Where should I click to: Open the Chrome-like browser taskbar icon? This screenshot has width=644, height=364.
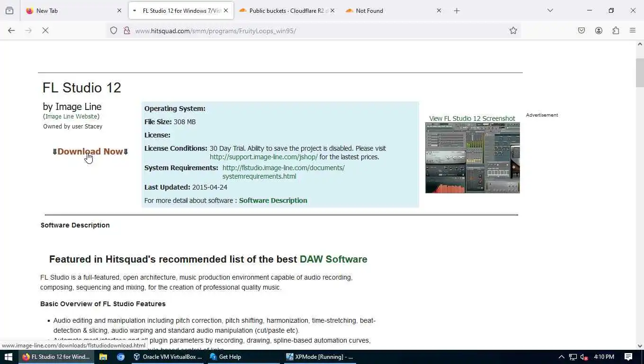(x=121, y=357)
